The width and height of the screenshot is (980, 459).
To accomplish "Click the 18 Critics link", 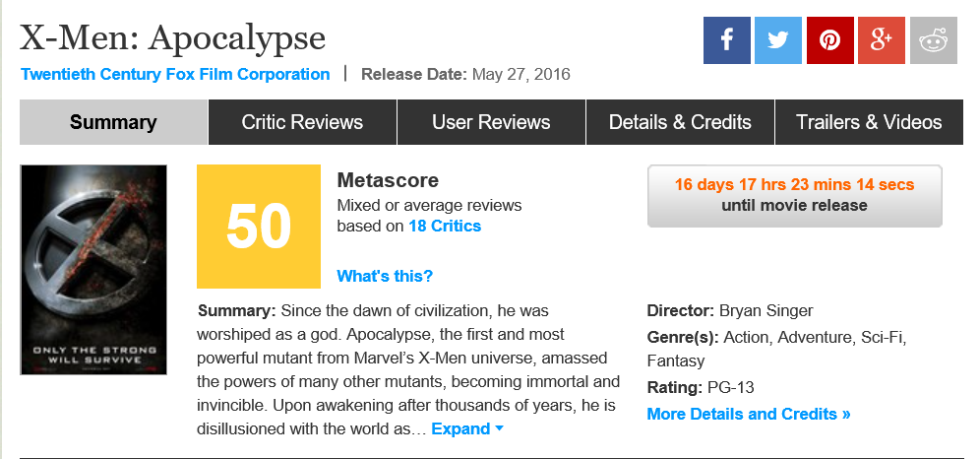I will pos(445,226).
